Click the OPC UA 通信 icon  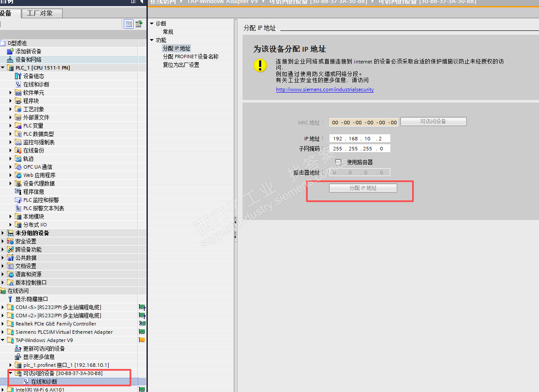(x=18, y=167)
